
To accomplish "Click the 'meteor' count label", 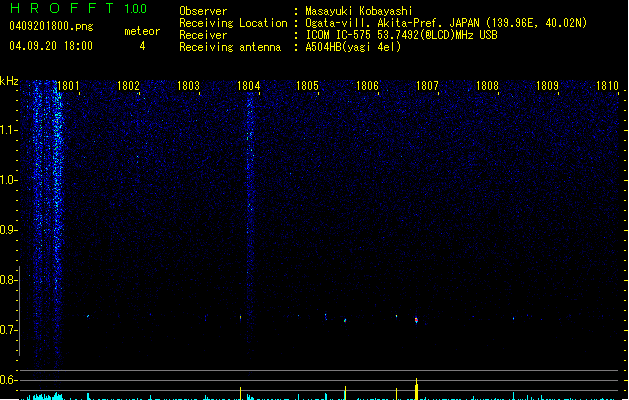I will (142, 31).
